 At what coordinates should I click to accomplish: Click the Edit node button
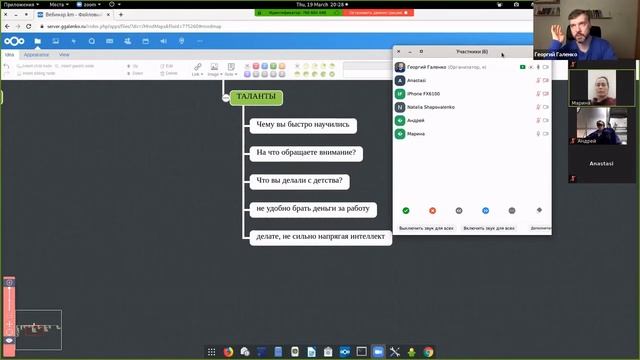(x=167, y=66)
